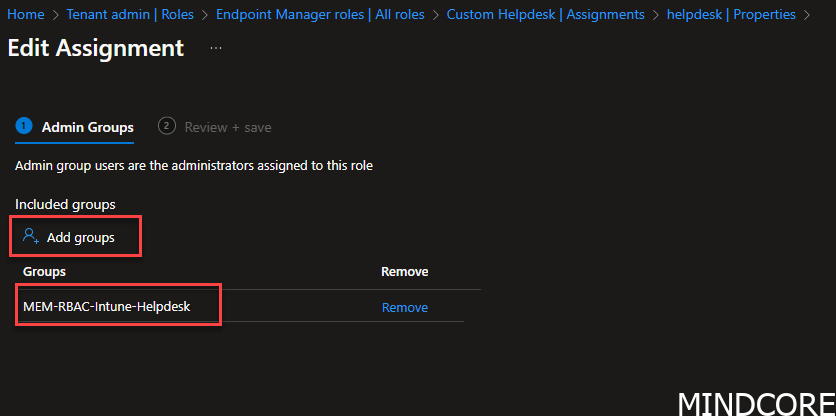Go to the Review + save tab
This screenshot has height=416, width=836.
tap(228, 127)
